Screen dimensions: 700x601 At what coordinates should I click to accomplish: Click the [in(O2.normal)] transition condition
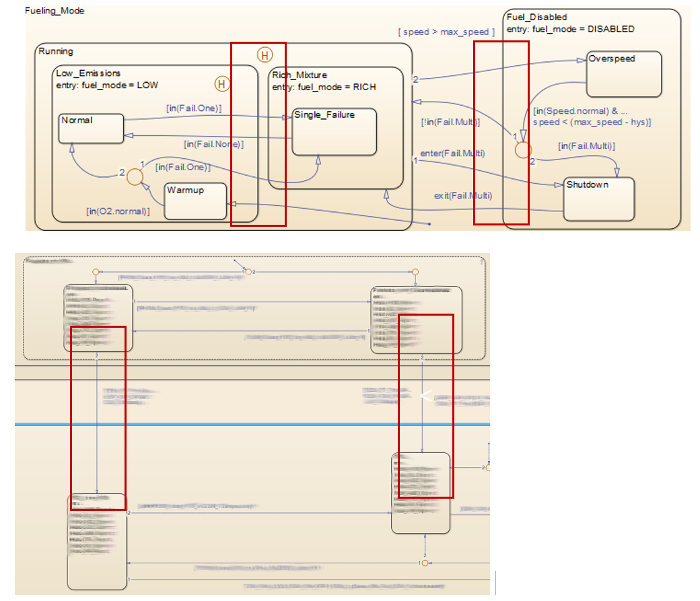[118, 211]
